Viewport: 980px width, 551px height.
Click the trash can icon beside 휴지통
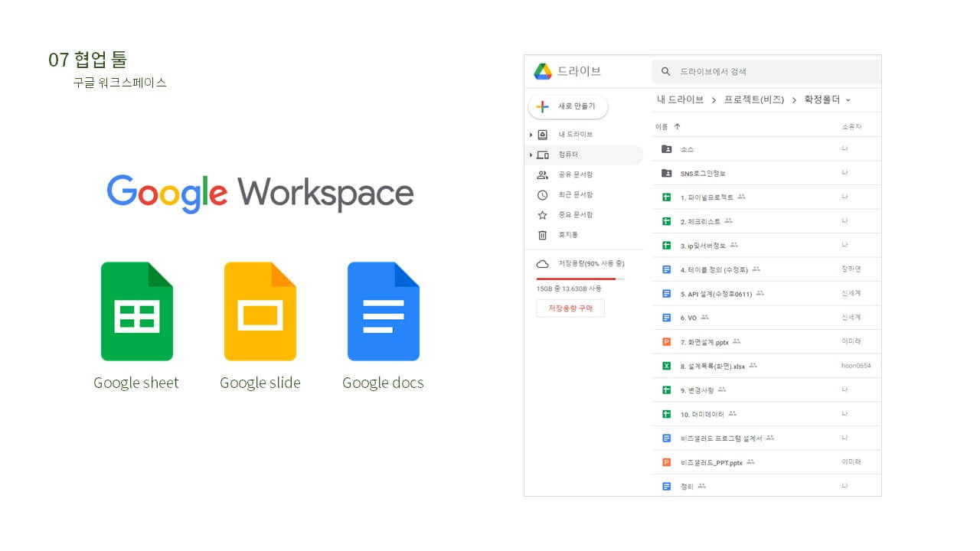543,235
